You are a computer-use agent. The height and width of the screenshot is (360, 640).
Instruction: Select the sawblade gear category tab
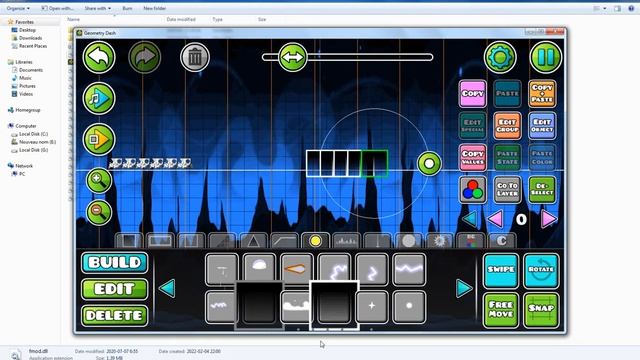(x=439, y=241)
